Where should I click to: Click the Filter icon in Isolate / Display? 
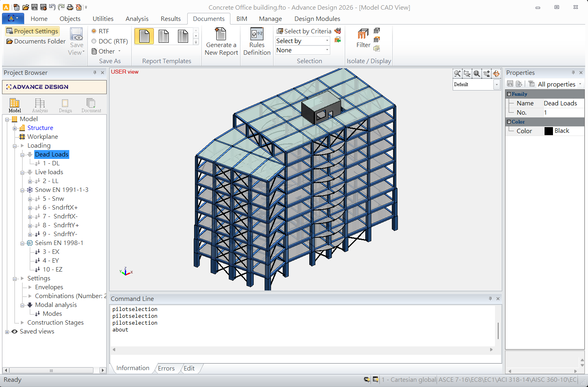tap(363, 35)
